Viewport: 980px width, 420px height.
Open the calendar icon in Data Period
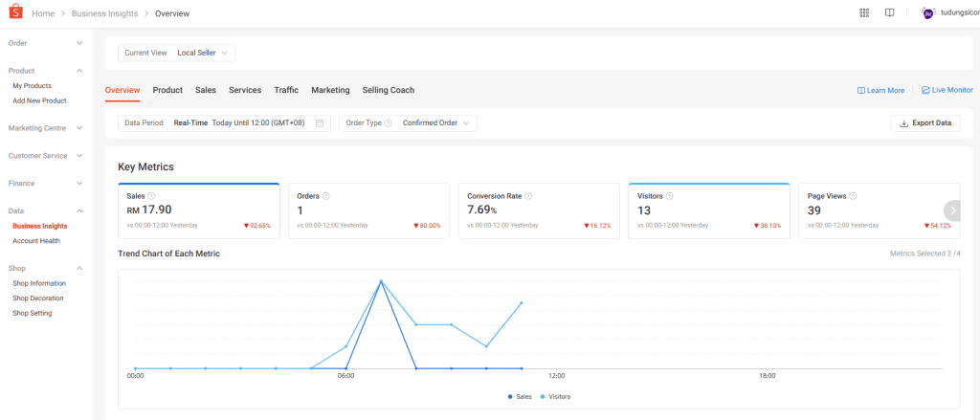coord(320,123)
